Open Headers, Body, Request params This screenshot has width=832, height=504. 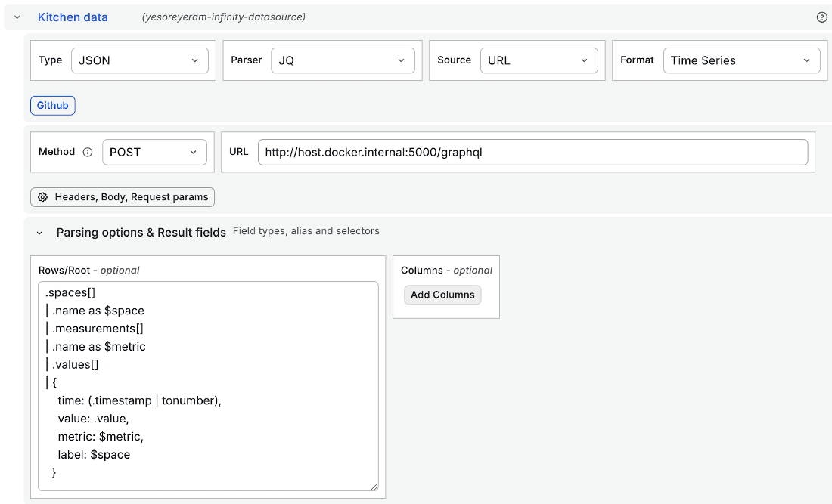[x=123, y=197]
